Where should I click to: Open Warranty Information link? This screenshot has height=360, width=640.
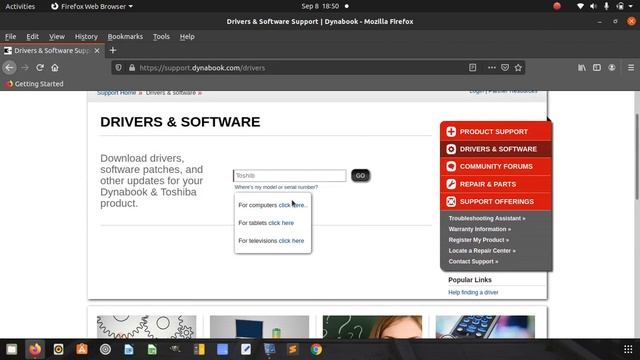click(480, 229)
